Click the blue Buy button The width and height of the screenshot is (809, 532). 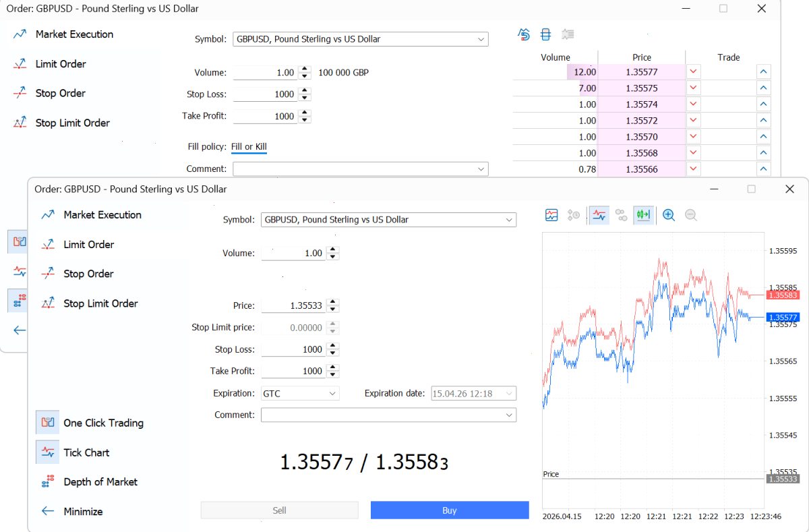(450, 510)
